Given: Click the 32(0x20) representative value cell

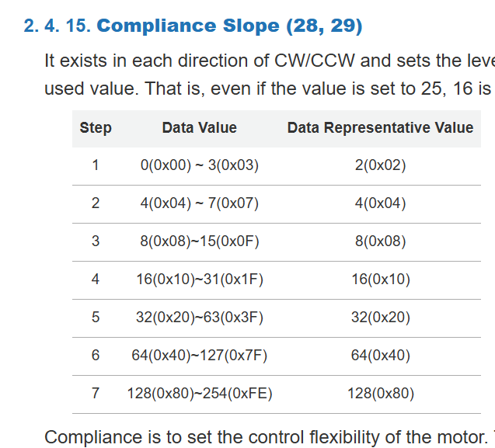Looking at the screenshot, I should point(380,318).
